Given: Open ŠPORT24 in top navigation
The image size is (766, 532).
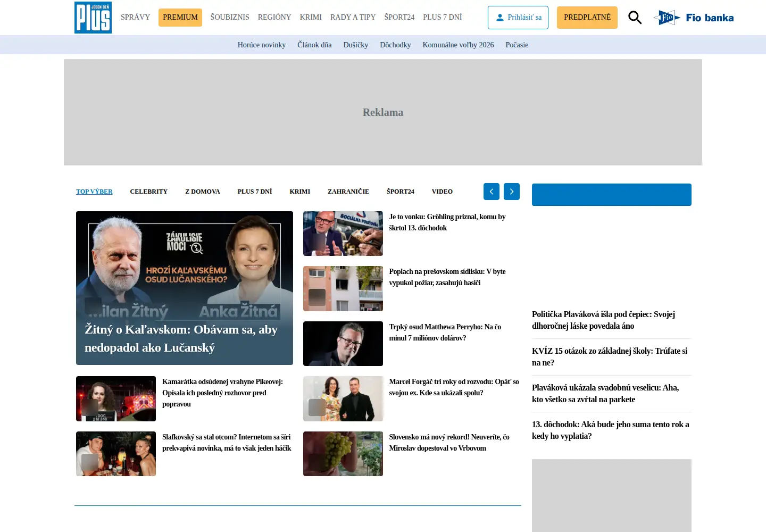Looking at the screenshot, I should [x=399, y=17].
